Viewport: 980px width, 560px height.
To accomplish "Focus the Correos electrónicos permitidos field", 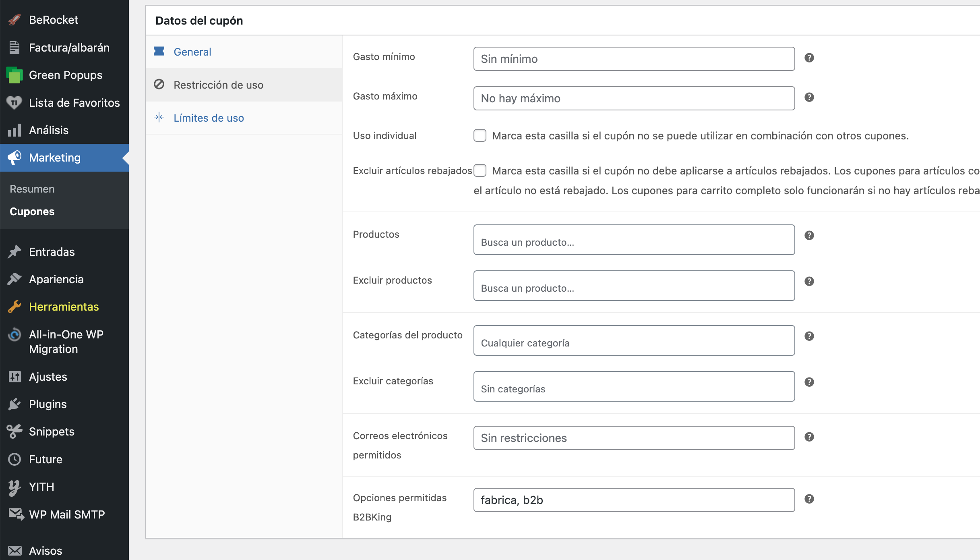I will tap(634, 438).
